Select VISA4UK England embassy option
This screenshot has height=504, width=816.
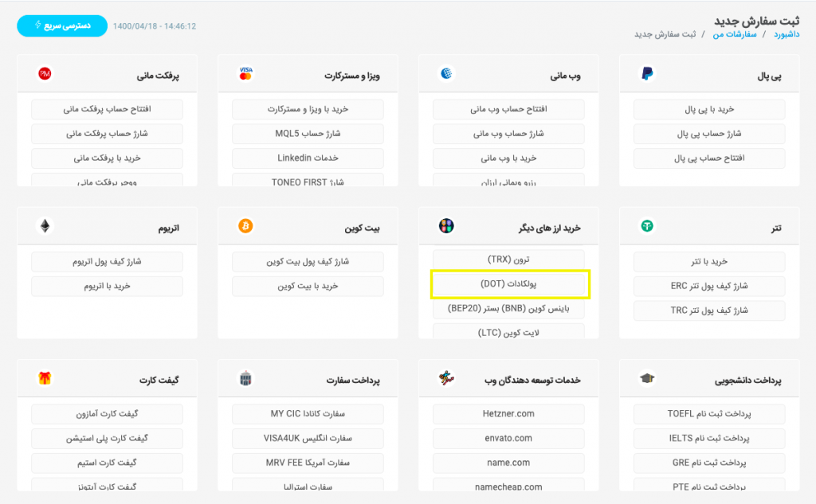tap(308, 439)
